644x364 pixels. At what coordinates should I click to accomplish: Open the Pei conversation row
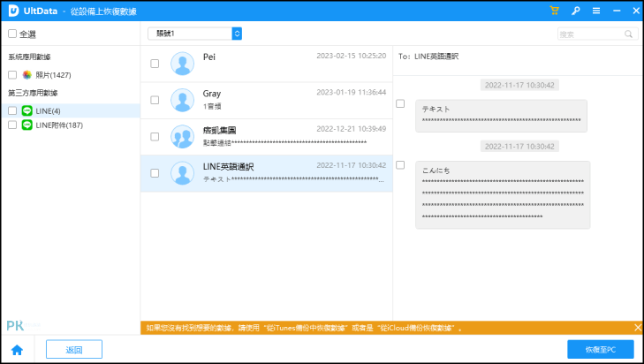[x=267, y=64]
